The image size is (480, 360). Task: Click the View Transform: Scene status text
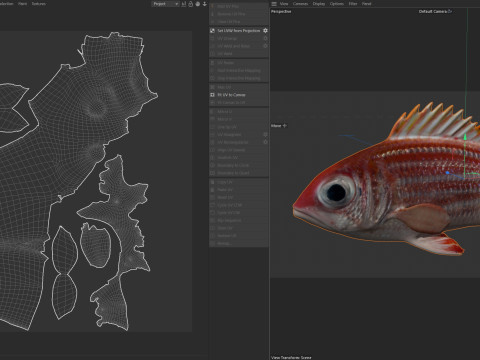291,357
